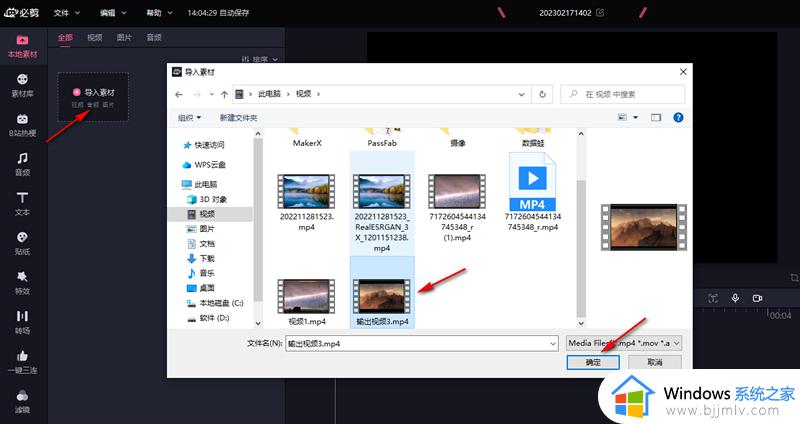Screen dimensions: 800x424
Task: Go forward in the import dialog
Action: (x=196, y=94)
